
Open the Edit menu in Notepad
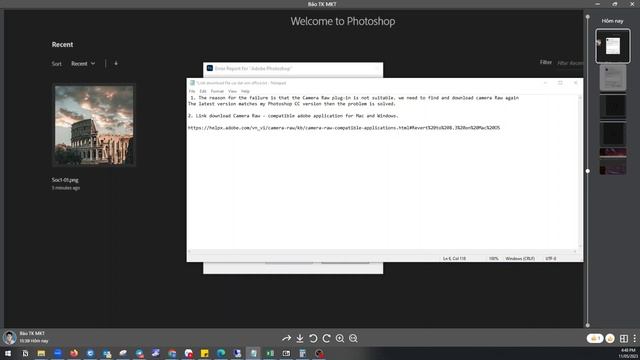point(203,91)
